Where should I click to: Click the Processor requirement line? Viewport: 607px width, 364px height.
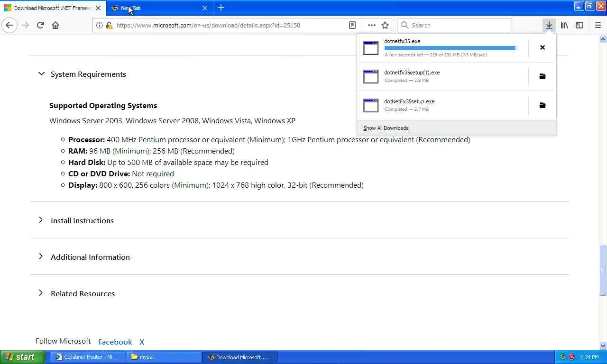(x=269, y=139)
